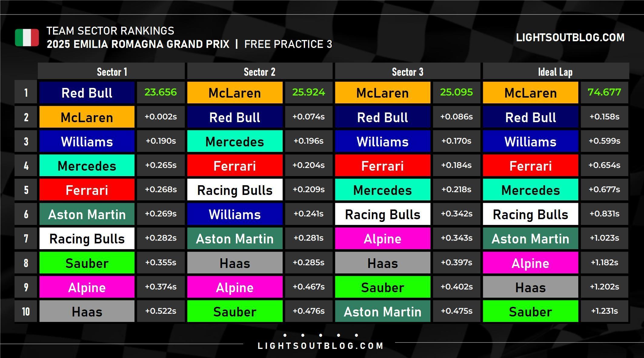The height and width of the screenshot is (358, 644).
Task: Click Racing Bulls cell in Sector 2
Action: (x=235, y=190)
